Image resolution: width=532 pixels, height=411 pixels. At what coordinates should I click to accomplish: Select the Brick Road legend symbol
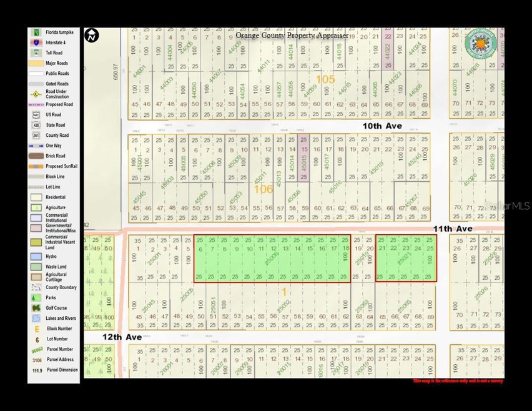pyautogui.click(x=36, y=156)
